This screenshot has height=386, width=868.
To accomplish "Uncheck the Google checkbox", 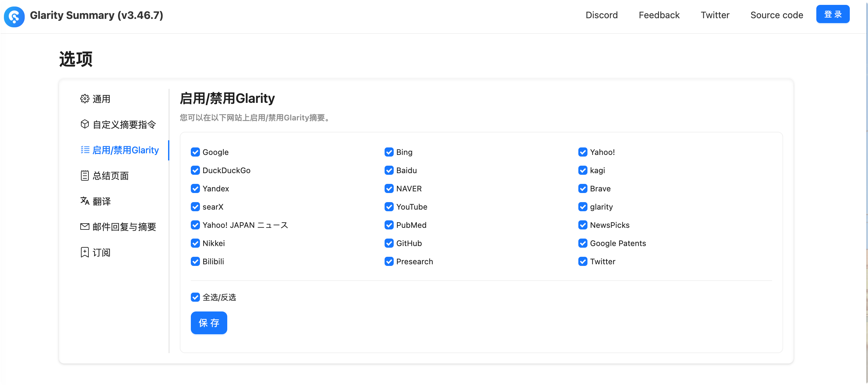I will click(195, 152).
